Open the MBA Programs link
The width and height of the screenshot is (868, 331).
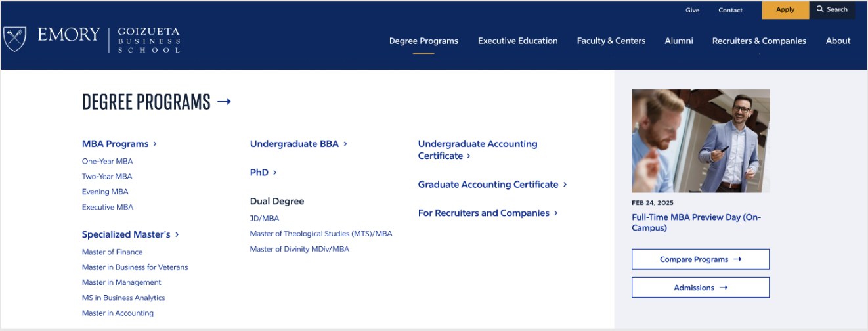click(x=116, y=144)
